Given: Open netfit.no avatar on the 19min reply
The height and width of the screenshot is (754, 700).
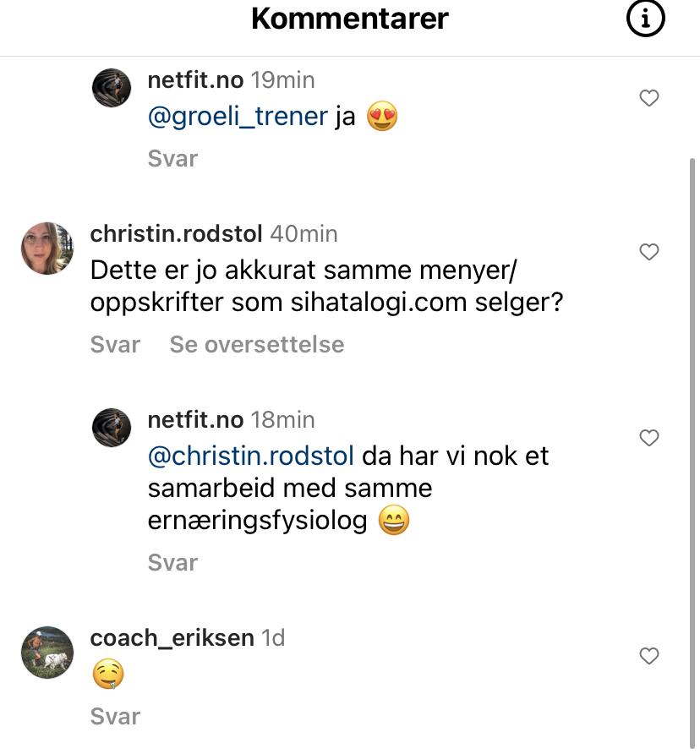Looking at the screenshot, I should pos(112,88).
